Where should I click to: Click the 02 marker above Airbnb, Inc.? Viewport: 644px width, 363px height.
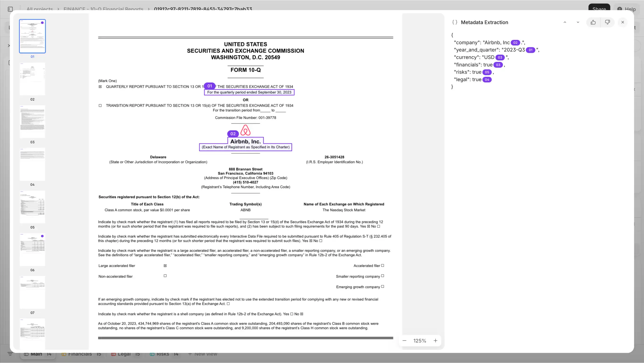coord(233,134)
